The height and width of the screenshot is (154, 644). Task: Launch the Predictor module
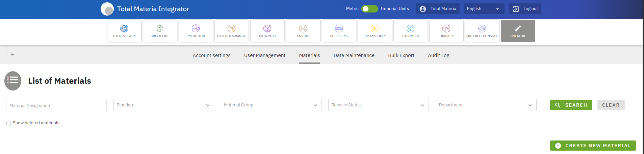196,31
